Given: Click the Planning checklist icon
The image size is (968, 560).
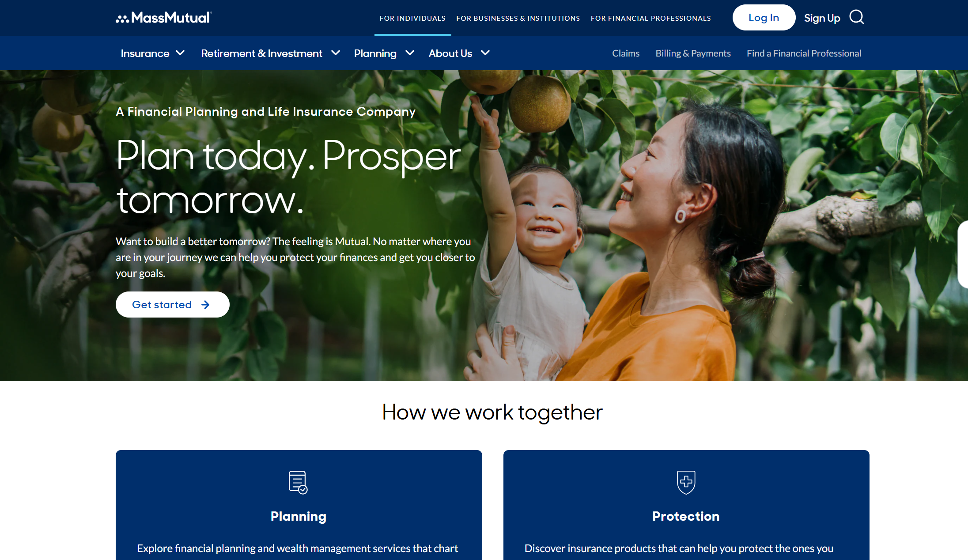Looking at the screenshot, I should pos(297,481).
